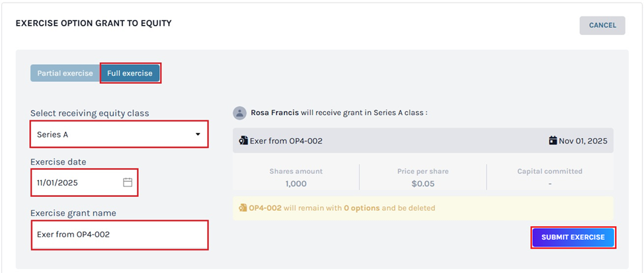Screen dimensions: 644x273
Task: Click the Nov 01, 2025 date label
Action: pos(583,141)
